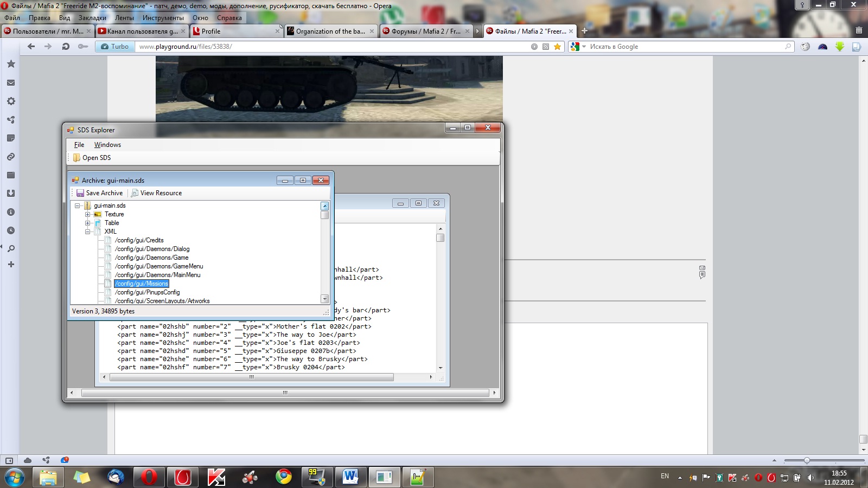Viewport: 868px width, 488px height.
Task: Close the Форумы / Mafia 2 tab
Action: (467, 31)
